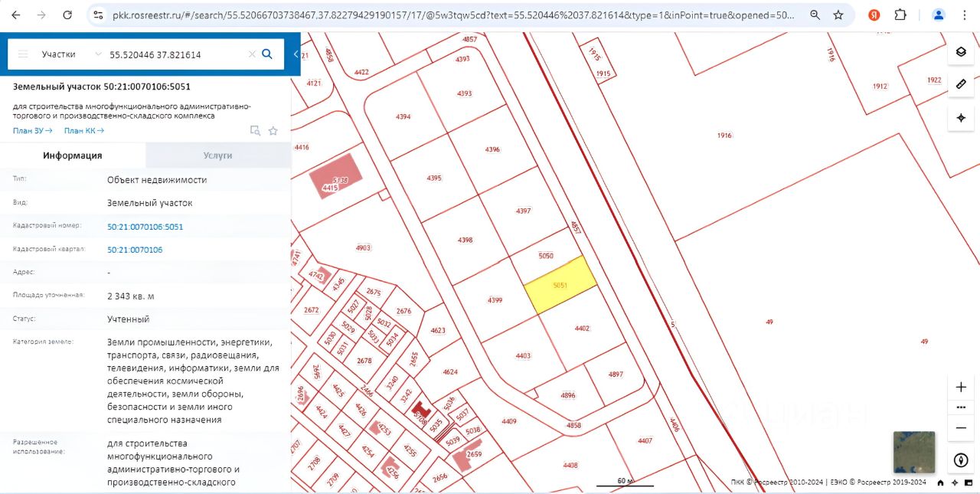
Task: Select parcel 4394 on the map
Action: point(403,116)
